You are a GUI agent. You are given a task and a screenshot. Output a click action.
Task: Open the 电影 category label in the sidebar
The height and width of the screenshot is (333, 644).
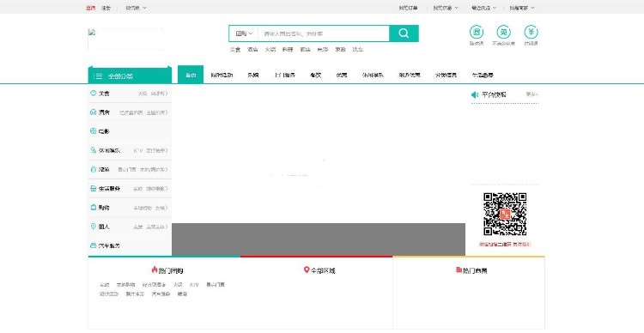pos(104,131)
